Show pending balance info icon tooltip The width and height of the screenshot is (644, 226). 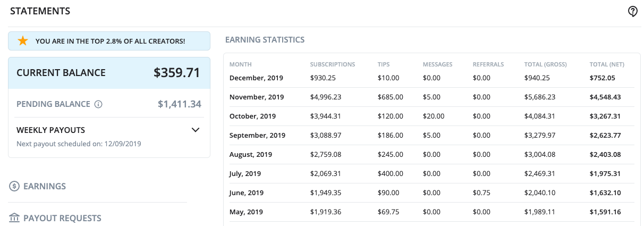tap(98, 104)
